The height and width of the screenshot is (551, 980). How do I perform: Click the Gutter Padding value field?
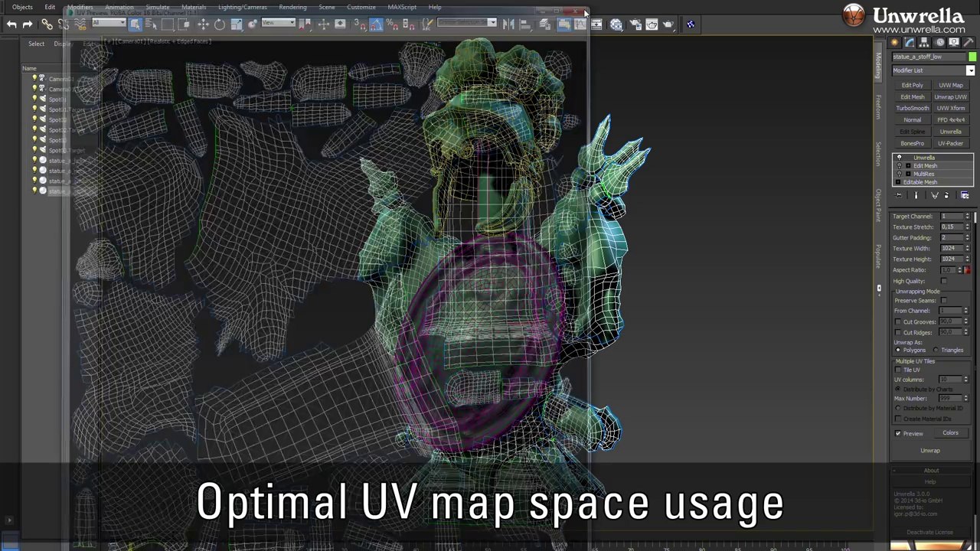tap(951, 238)
